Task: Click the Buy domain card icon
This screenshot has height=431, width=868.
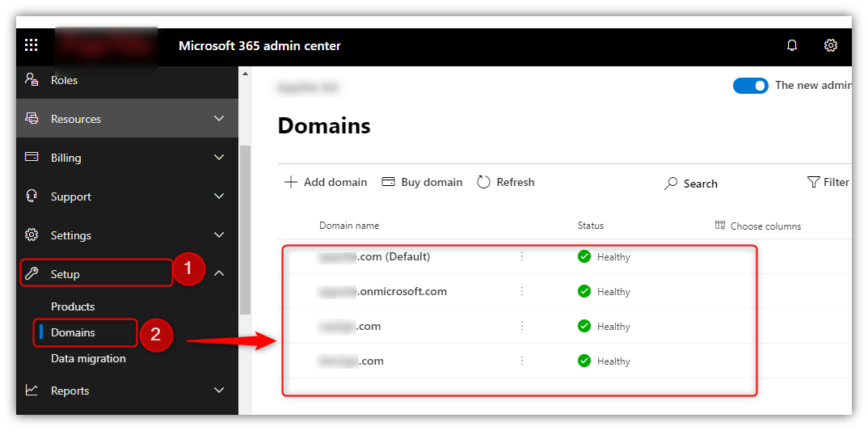Action: click(389, 182)
